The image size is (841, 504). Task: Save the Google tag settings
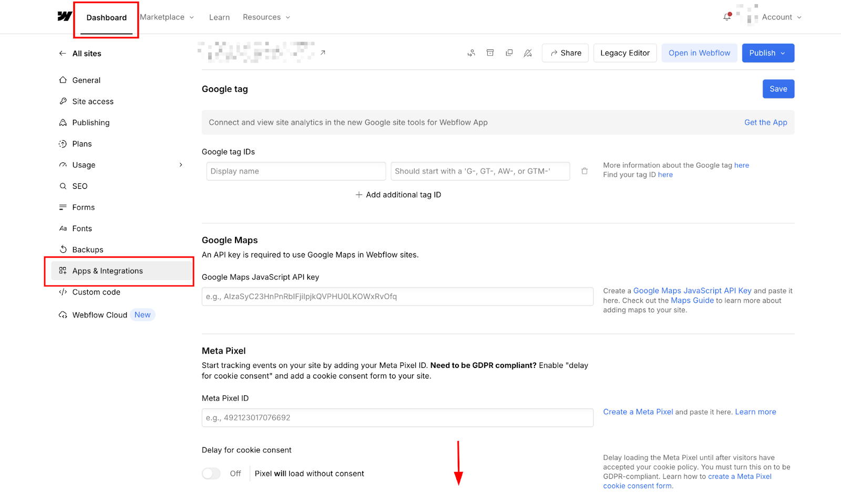tap(778, 89)
